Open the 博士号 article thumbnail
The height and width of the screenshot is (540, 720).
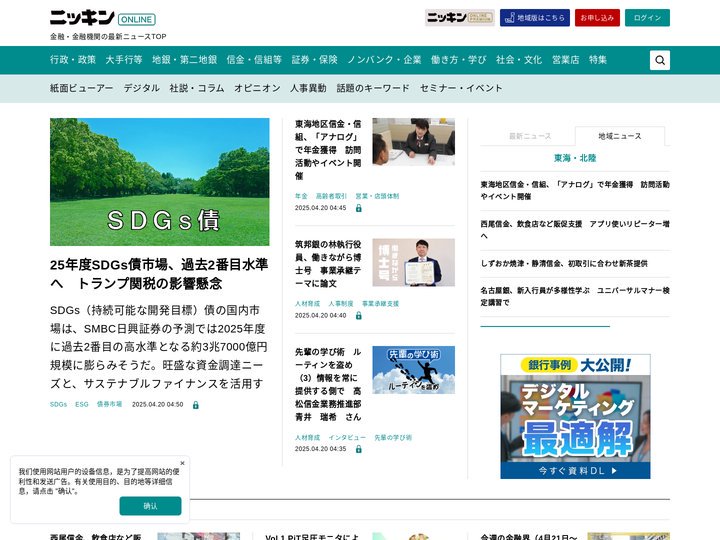click(413, 262)
